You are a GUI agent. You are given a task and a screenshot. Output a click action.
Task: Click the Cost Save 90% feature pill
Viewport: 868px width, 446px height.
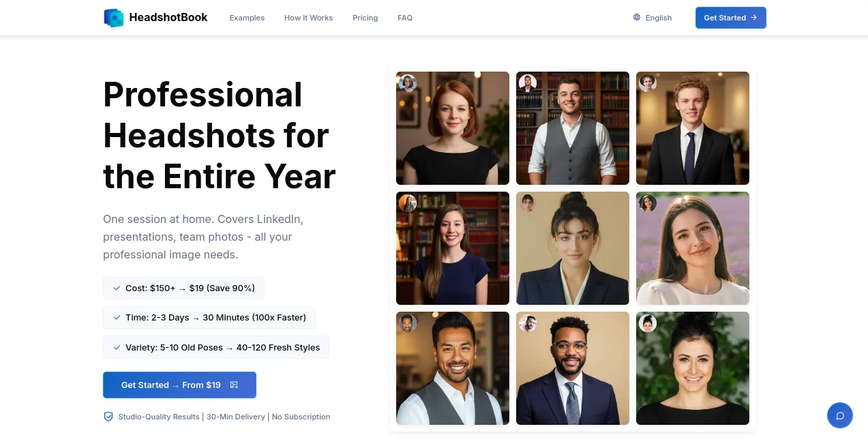pyautogui.click(x=183, y=288)
